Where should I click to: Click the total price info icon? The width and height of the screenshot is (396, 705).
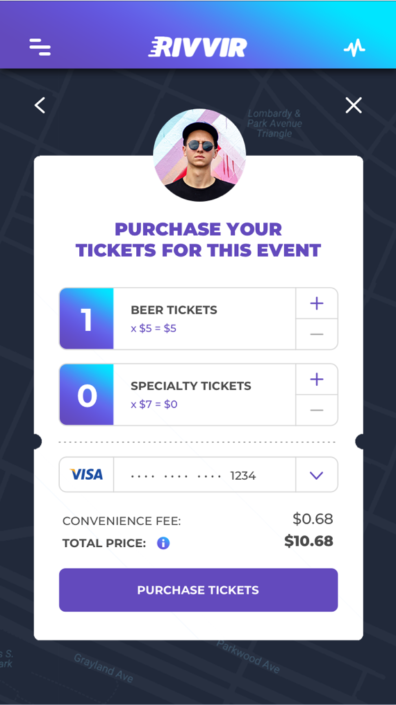(163, 544)
